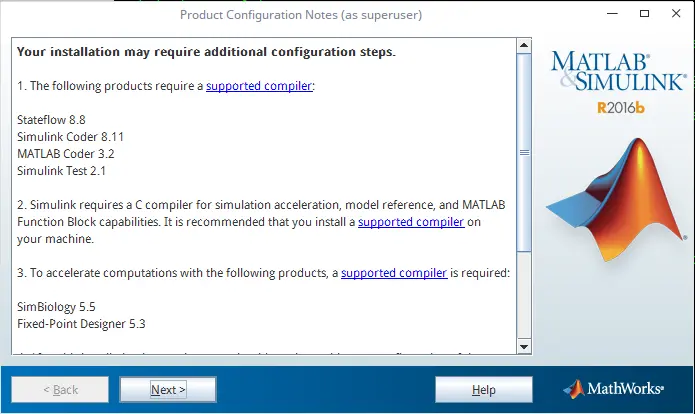Click the MathWorks logo
Screen dimensions: 695x414
point(613,389)
